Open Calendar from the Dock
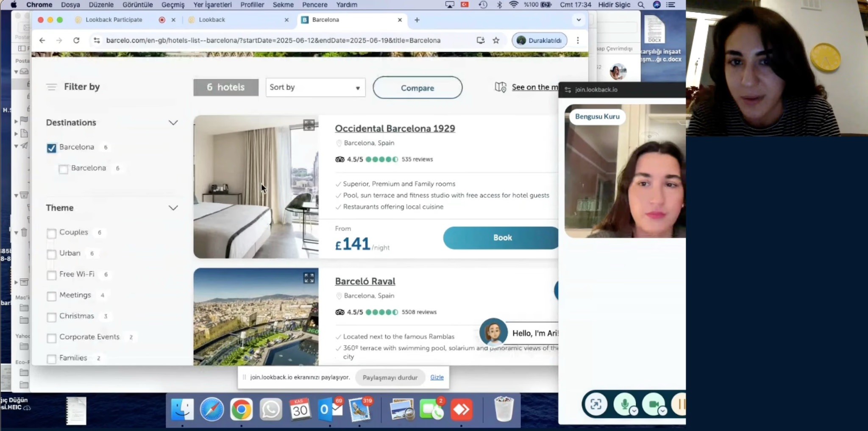The image size is (868, 431). [300, 409]
